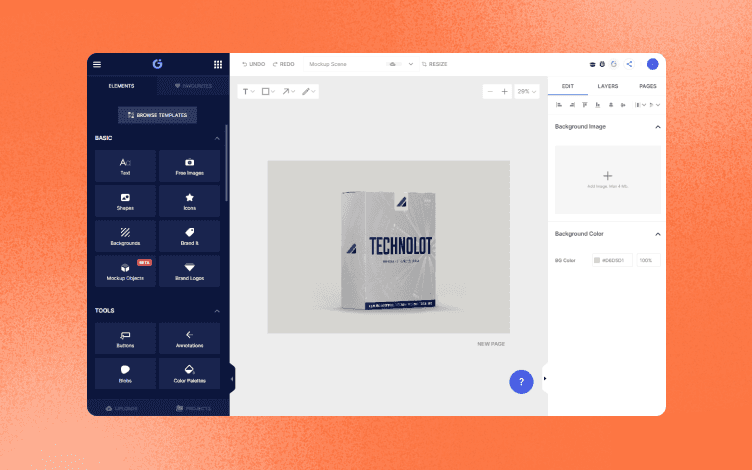The height and width of the screenshot is (470, 752).
Task: Collapse the Basic section
Action: (x=217, y=138)
